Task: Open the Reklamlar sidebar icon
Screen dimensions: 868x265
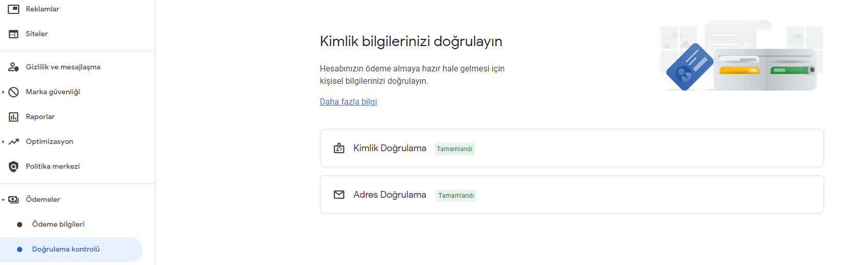Action: pos(13,9)
